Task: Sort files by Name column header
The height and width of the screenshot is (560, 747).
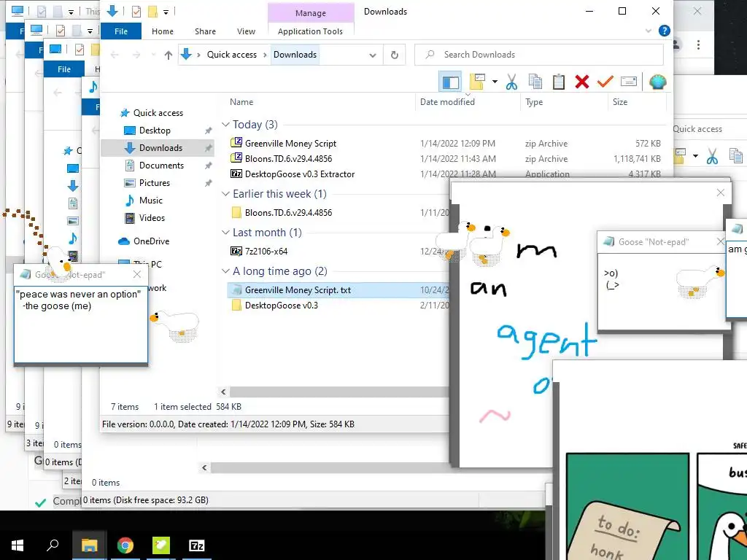Action: point(241,102)
